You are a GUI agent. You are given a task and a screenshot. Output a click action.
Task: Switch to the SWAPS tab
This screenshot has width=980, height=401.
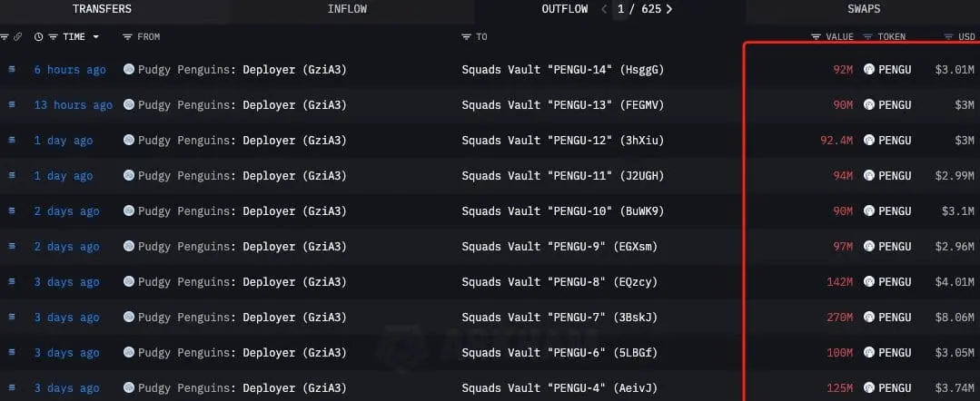[x=864, y=9]
